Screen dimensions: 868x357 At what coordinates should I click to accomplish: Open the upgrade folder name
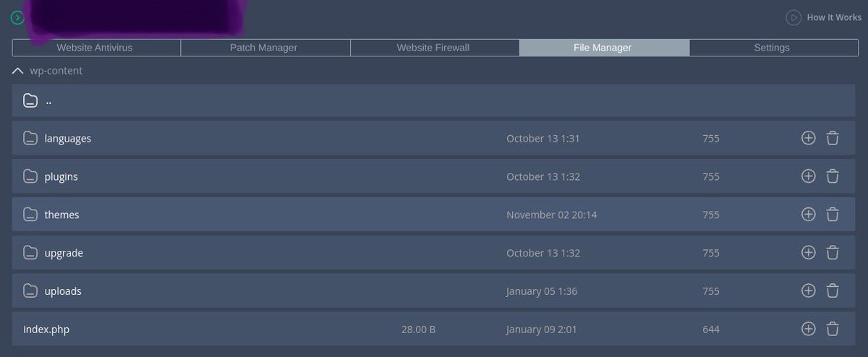(x=64, y=253)
